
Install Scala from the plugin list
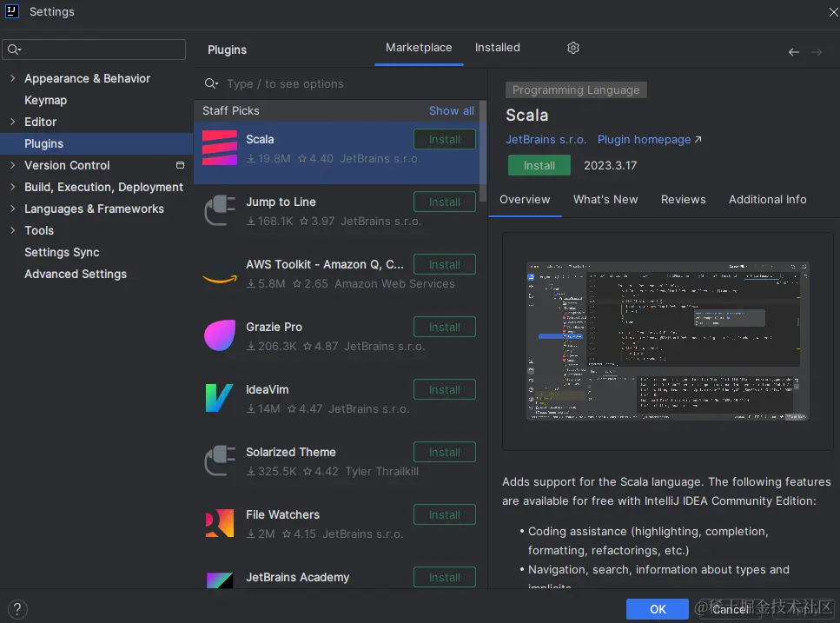[x=444, y=139]
